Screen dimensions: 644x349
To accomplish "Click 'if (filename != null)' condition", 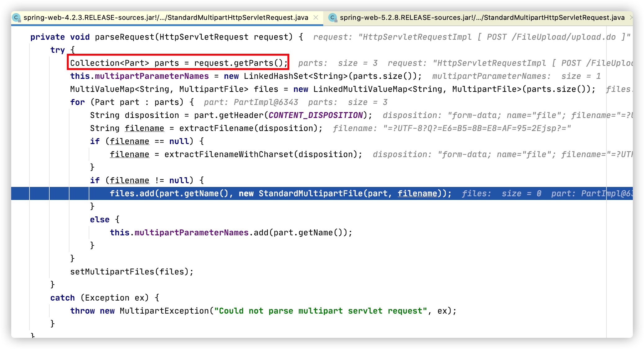I will (147, 180).
